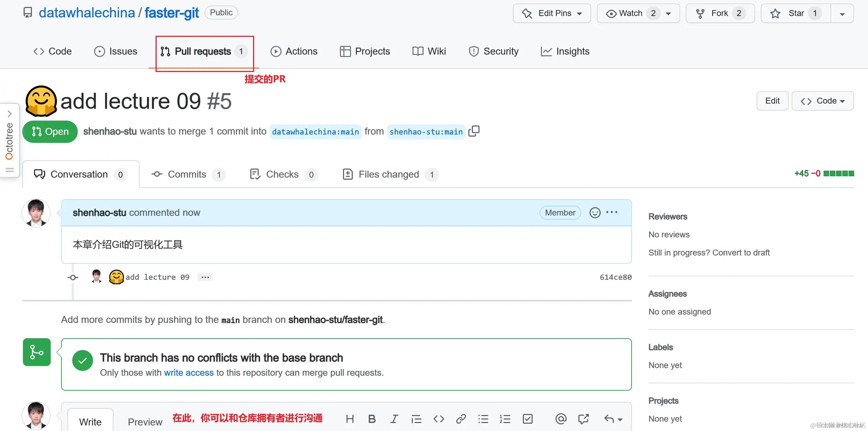The image size is (868, 431).
Task: Open the green Code dropdown button
Action: pos(822,101)
